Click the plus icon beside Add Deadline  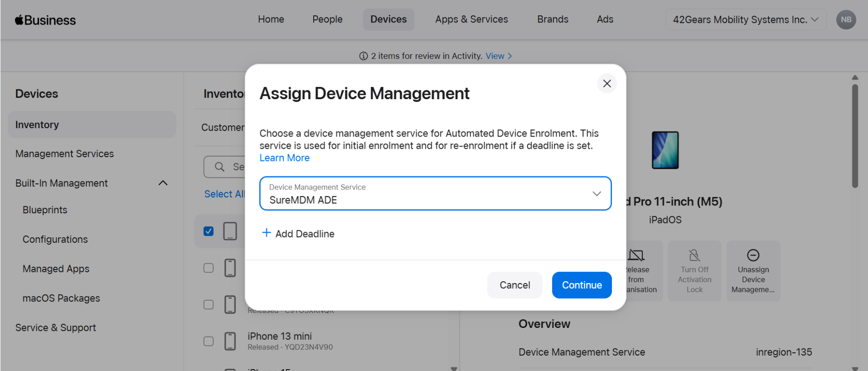click(266, 233)
